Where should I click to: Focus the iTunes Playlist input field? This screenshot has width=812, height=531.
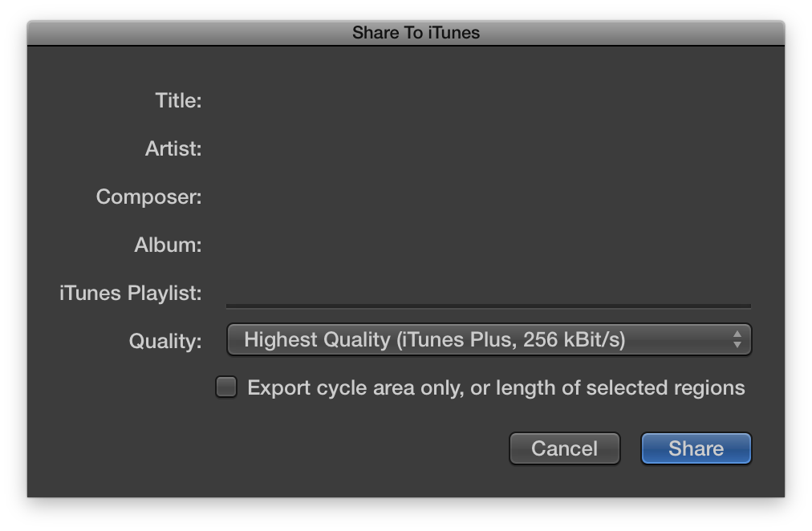[488, 294]
